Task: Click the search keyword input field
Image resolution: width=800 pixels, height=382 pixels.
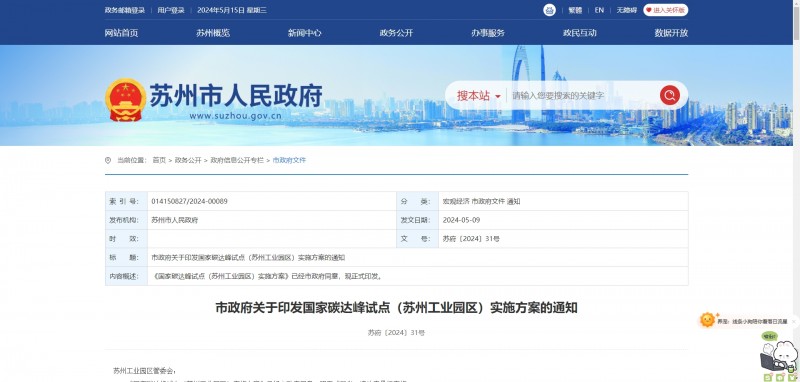Action: pyautogui.click(x=583, y=95)
